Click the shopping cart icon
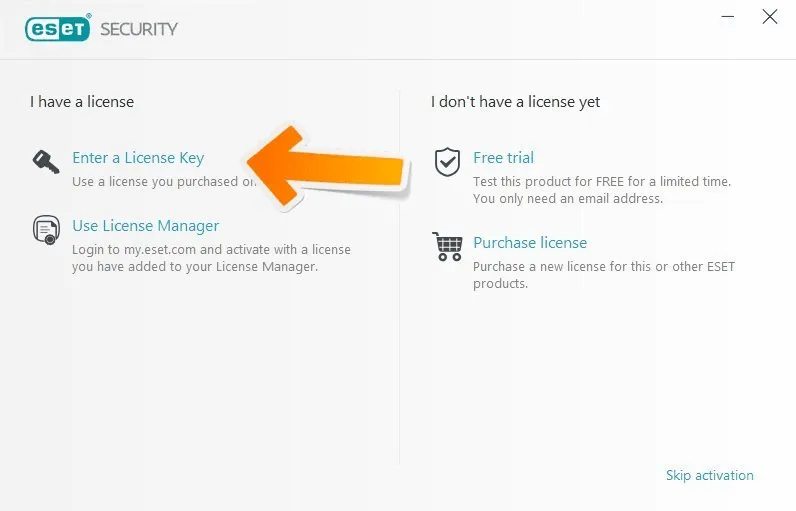The height and width of the screenshot is (511, 796). click(447, 246)
